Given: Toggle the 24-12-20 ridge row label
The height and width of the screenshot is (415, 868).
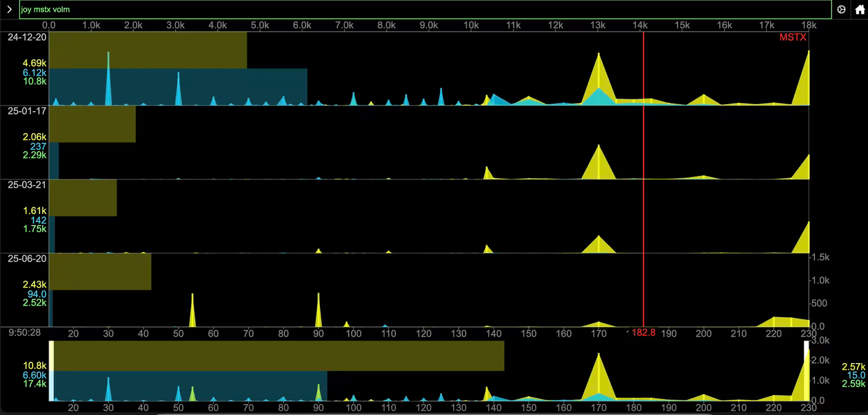Looking at the screenshot, I should [26, 37].
